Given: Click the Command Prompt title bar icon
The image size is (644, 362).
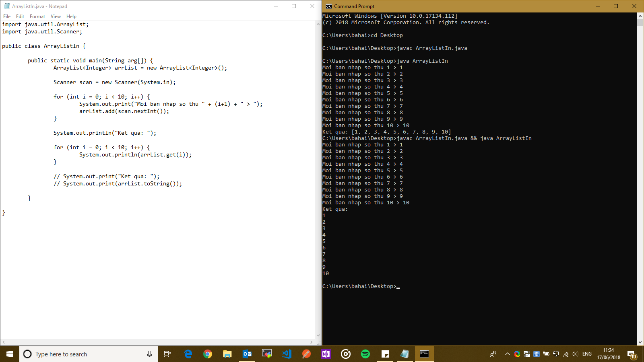Looking at the screenshot, I should 328,6.
